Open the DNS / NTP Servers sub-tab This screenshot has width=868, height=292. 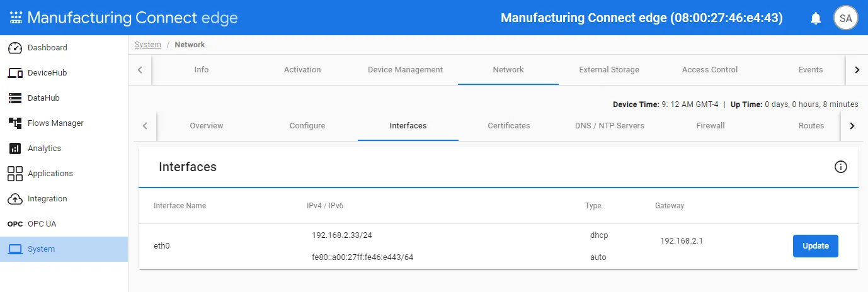610,126
